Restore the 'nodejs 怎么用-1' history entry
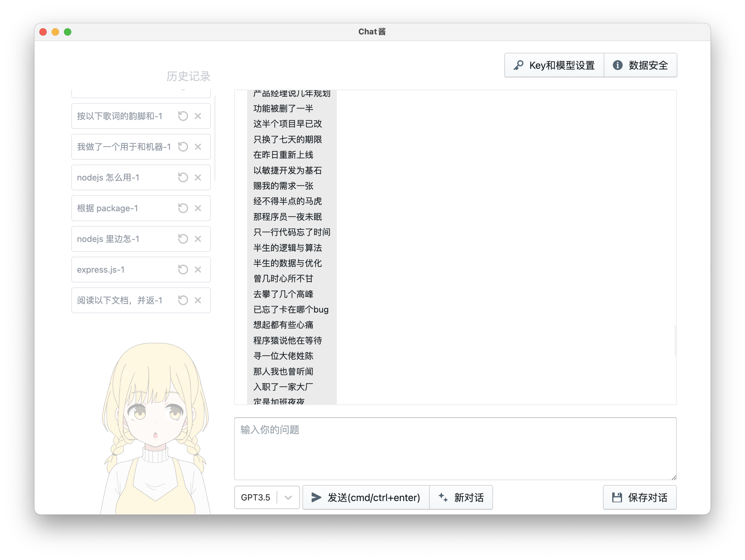Image resolution: width=745 pixels, height=560 pixels. tap(183, 177)
